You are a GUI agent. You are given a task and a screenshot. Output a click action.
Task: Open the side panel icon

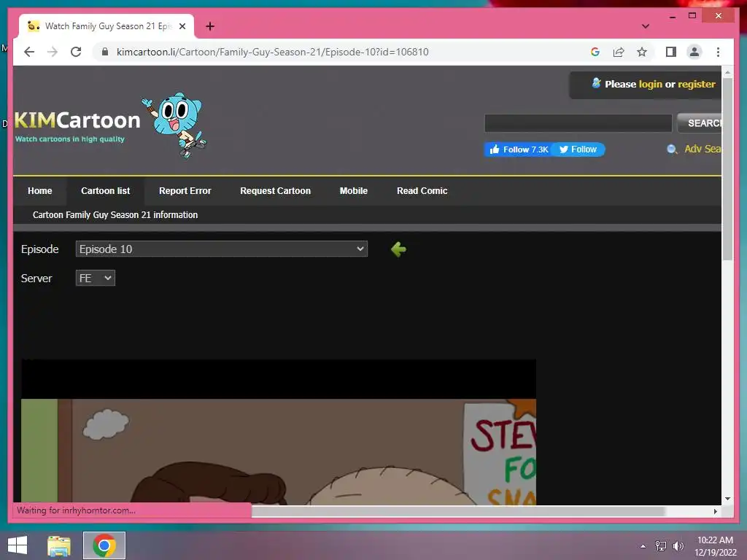click(x=671, y=52)
